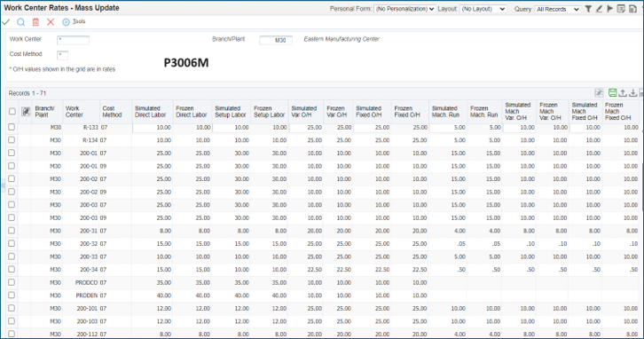Select the checkbox for row 200-31
The image size is (644, 339).
(12, 231)
